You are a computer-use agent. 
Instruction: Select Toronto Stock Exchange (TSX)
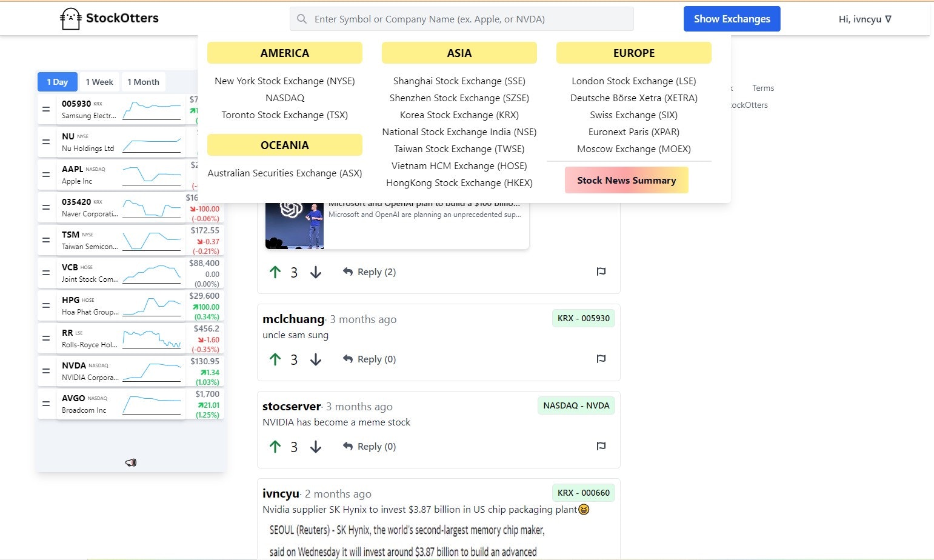pyautogui.click(x=285, y=115)
